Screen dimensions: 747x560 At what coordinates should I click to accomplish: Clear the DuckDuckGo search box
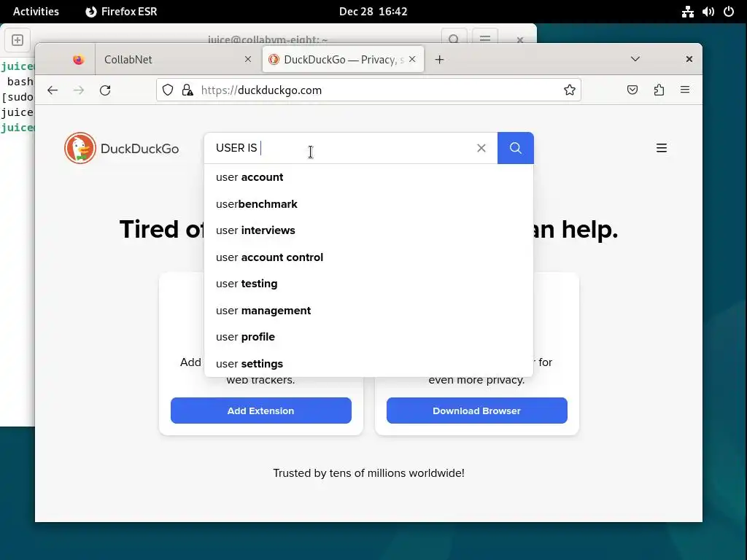point(481,148)
